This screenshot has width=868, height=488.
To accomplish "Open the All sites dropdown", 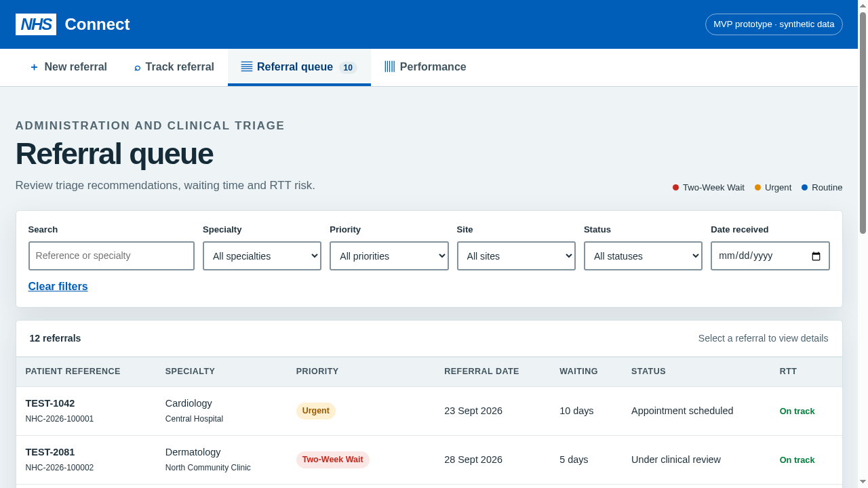I will (516, 256).
